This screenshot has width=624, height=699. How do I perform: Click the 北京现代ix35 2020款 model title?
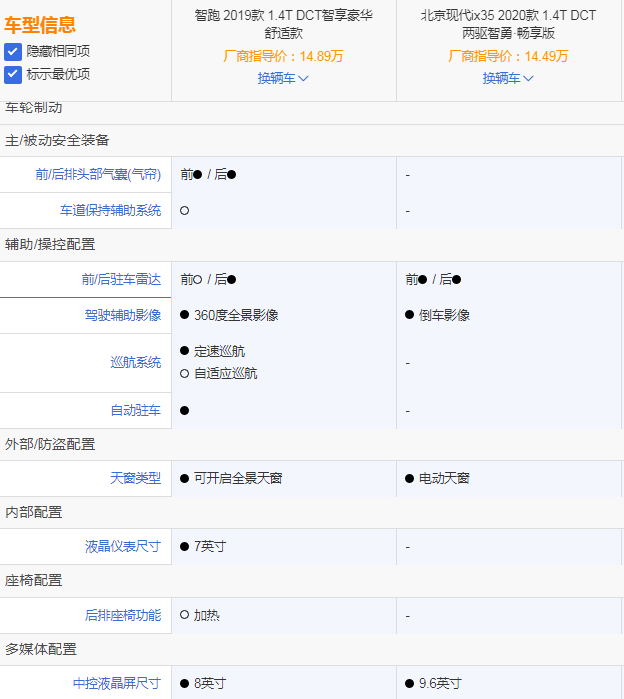509,24
